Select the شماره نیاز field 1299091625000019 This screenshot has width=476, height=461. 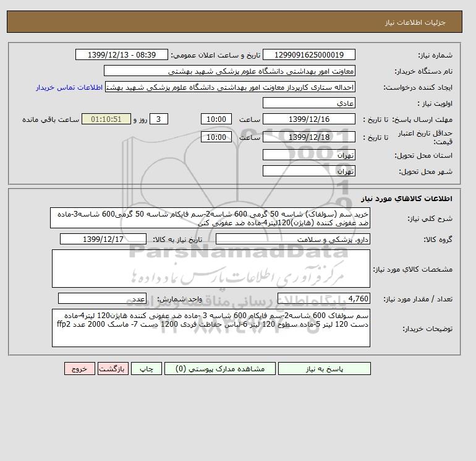pyautogui.click(x=308, y=54)
